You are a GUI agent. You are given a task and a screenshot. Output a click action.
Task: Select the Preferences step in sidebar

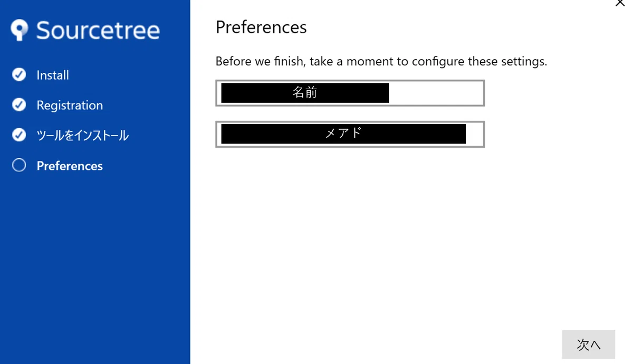[x=70, y=166]
